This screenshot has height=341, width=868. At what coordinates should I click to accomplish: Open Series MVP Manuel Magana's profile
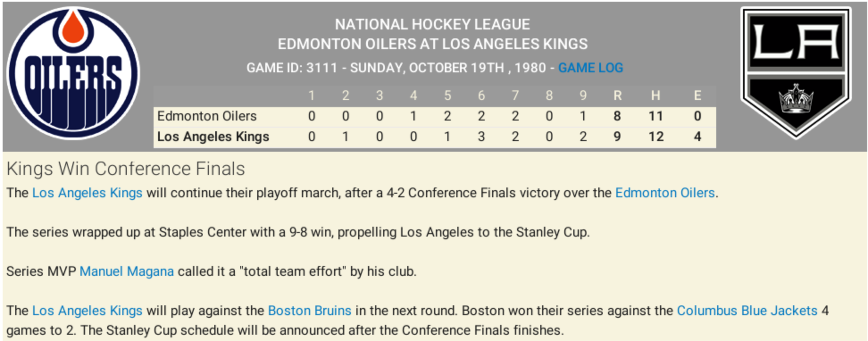(x=126, y=271)
